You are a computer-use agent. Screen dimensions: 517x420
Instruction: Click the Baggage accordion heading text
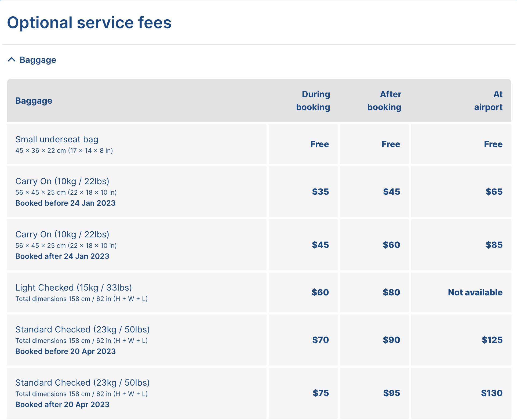tap(38, 60)
